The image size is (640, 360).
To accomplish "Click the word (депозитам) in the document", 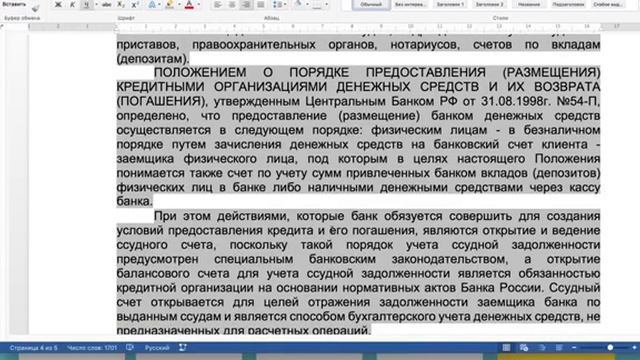I will [x=153, y=58].
